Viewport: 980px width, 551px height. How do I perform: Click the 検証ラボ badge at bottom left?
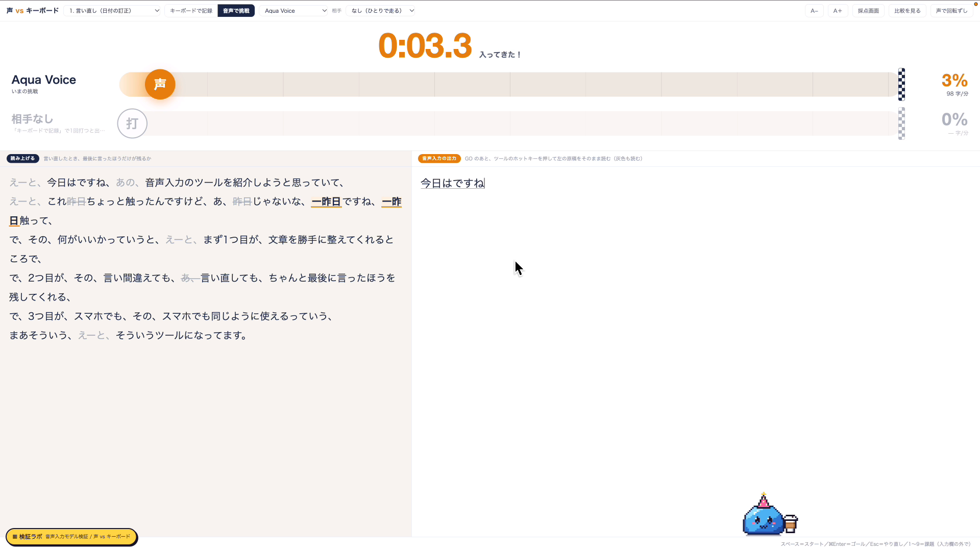coord(71,537)
